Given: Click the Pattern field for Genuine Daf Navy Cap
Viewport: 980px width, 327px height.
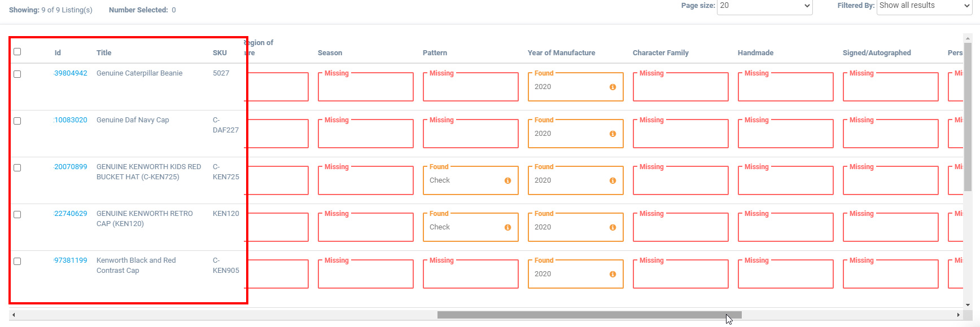Looking at the screenshot, I should 471,134.
